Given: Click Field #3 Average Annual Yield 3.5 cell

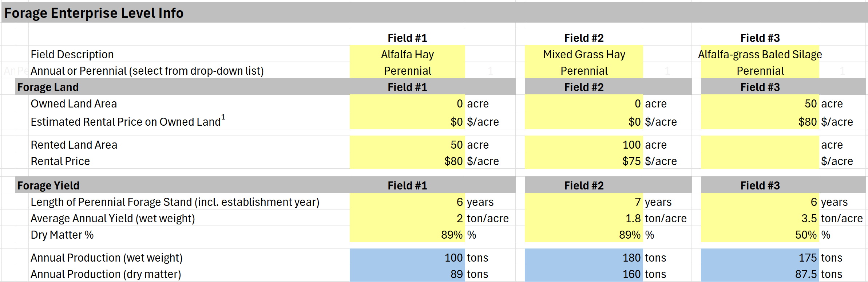Looking at the screenshot, I should [760, 218].
